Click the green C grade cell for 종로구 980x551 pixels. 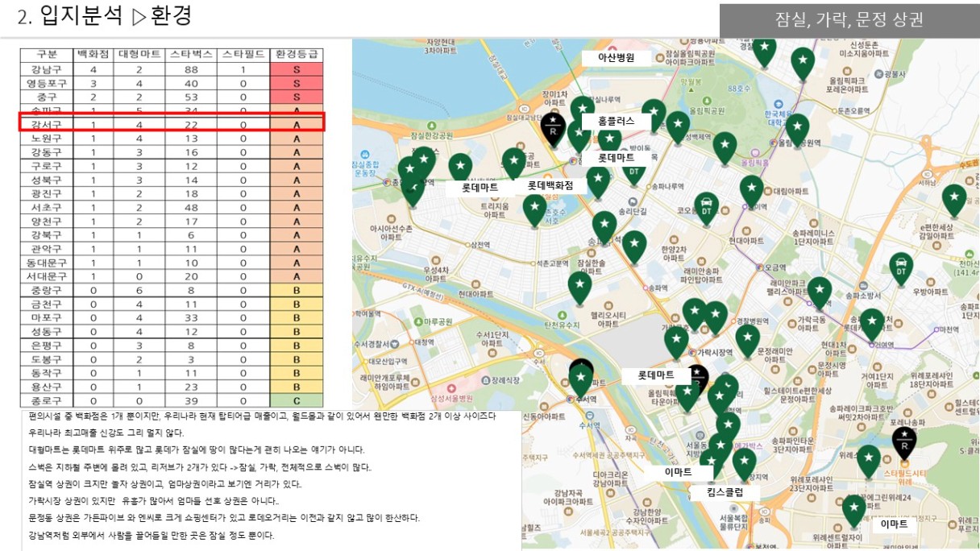click(297, 400)
